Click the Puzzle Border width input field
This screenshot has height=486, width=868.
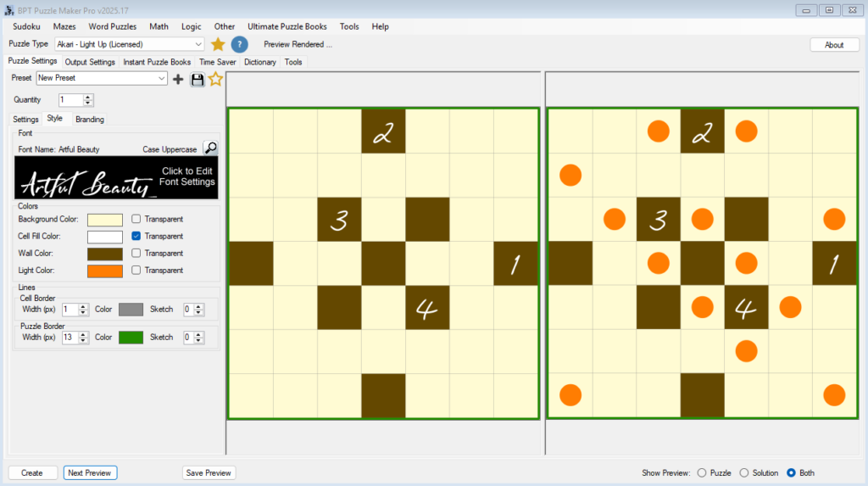[x=70, y=337]
